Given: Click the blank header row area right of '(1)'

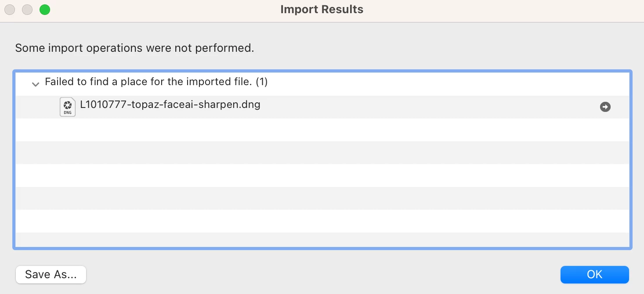Looking at the screenshot, I should pyautogui.click(x=439, y=82).
